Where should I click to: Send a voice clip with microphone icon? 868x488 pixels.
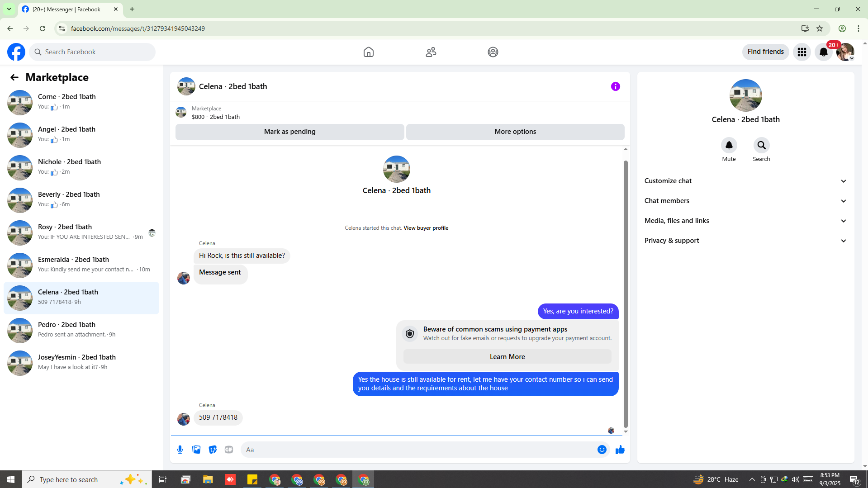point(180,450)
